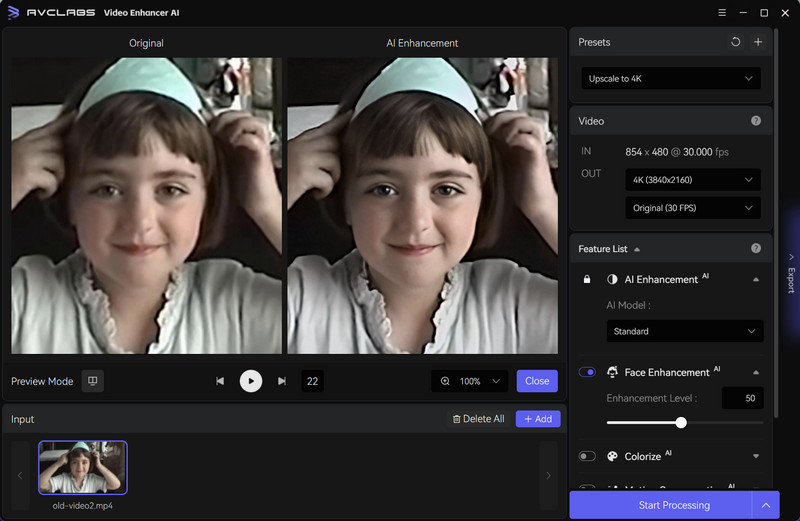800x521 pixels.
Task: Click the Add input button
Action: coord(538,419)
